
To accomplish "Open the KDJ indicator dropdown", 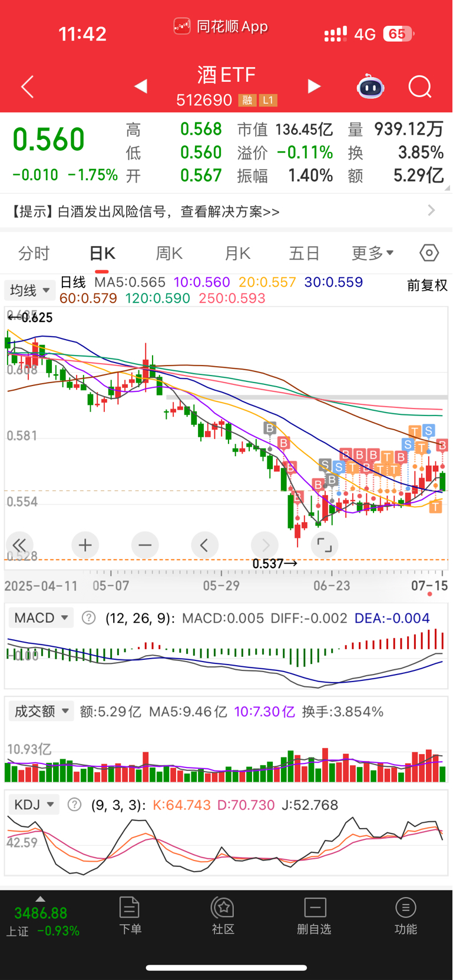I will pos(34,805).
